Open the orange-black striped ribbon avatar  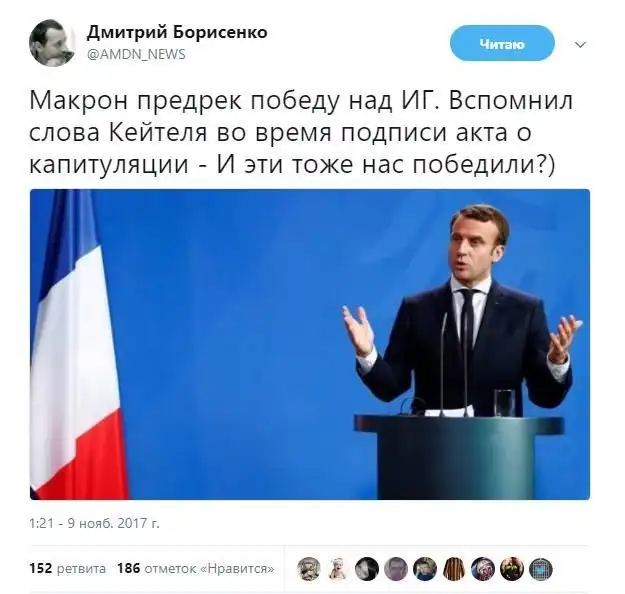[x=454, y=568]
